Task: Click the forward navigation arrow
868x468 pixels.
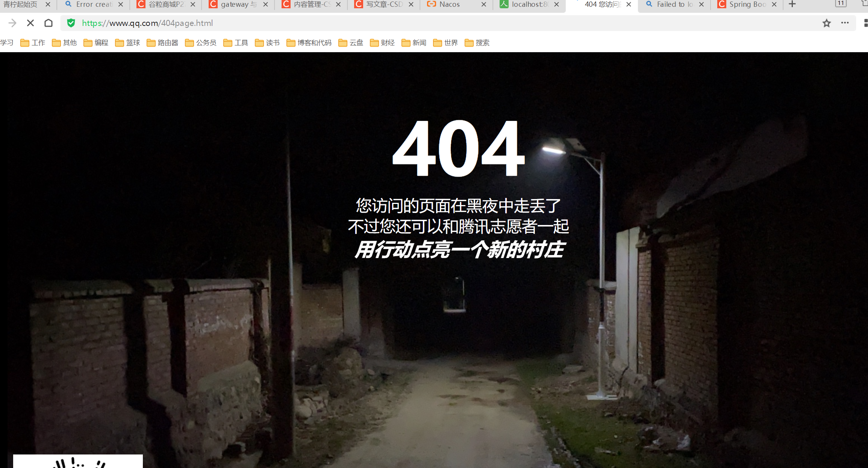Action: pos(12,23)
